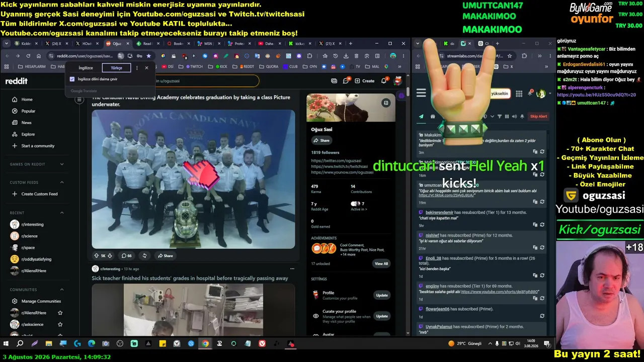Viewport: 644px width, 362px height.
Task: Open the Streamlabs window tab list chevron
Action: click(418, 44)
